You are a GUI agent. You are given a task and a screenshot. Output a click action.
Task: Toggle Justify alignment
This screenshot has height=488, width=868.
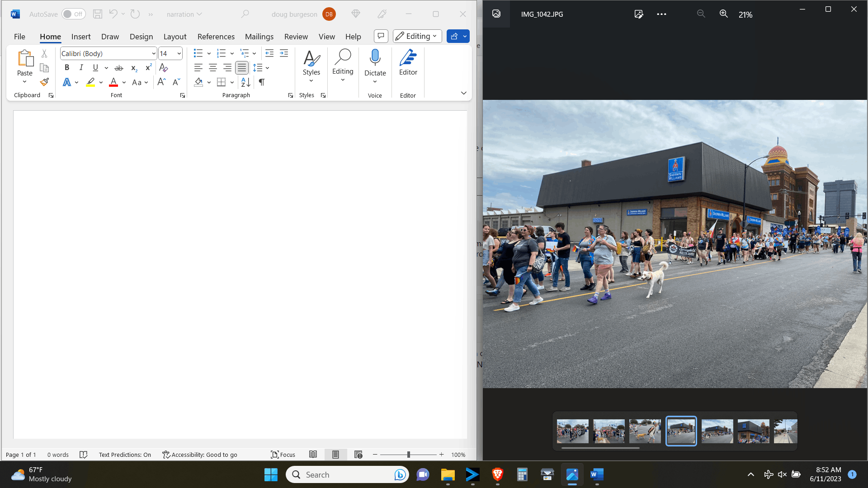tap(242, 68)
